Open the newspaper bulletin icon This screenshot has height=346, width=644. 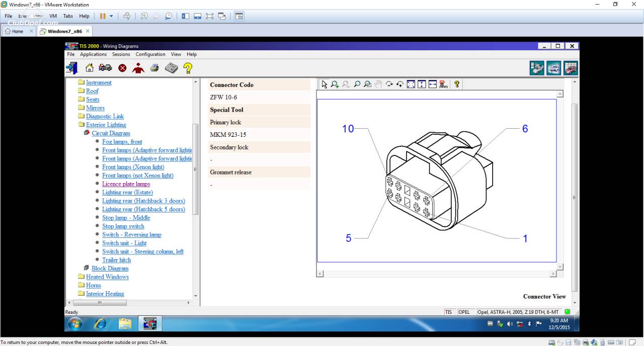[x=171, y=68]
